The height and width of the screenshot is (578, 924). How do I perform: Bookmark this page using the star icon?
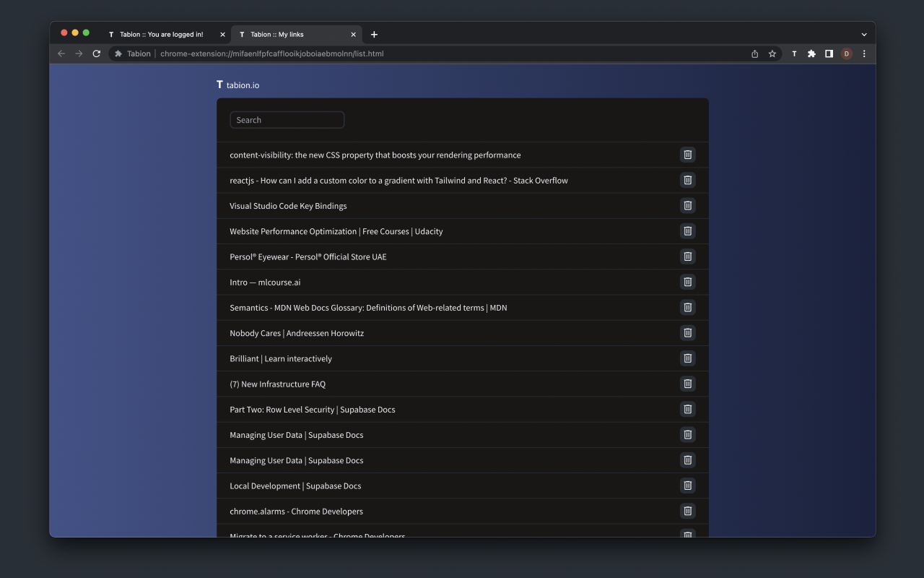[x=772, y=53]
